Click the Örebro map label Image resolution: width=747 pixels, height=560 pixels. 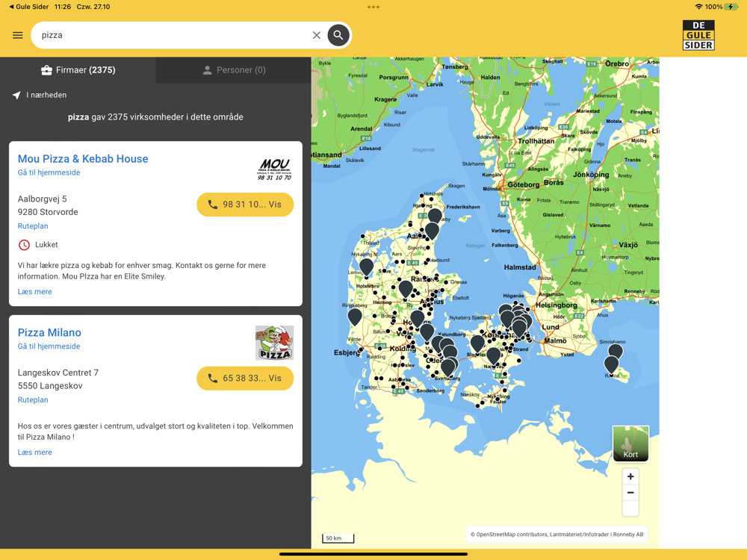click(617, 63)
